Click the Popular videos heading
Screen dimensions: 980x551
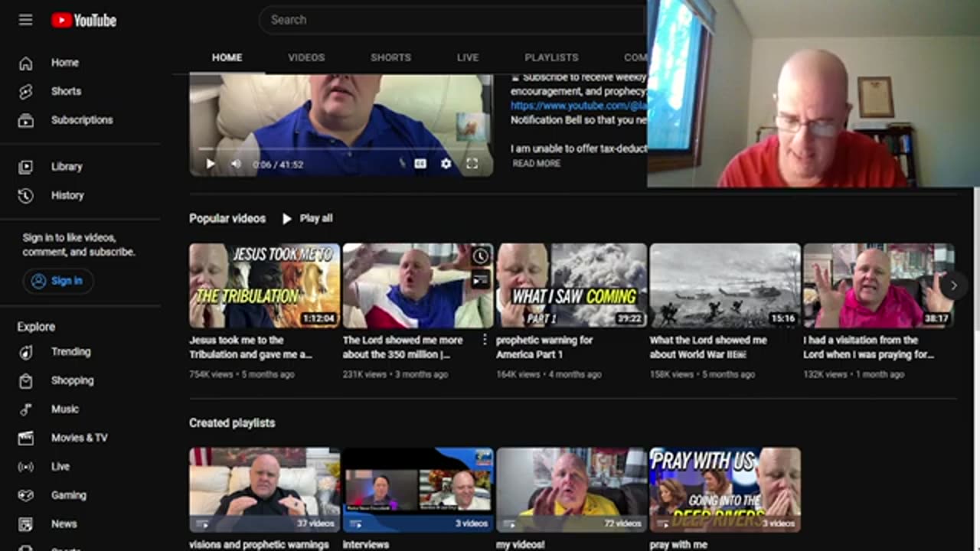click(x=227, y=219)
